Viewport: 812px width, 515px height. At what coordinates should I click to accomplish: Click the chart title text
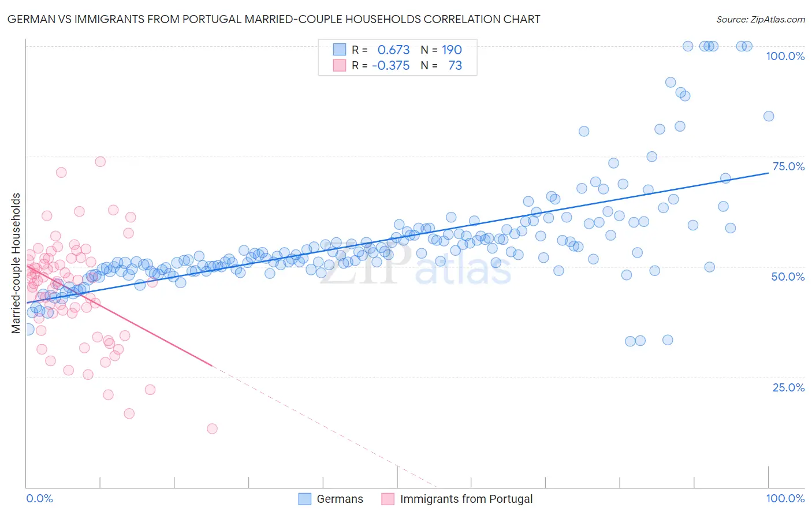pos(274,19)
